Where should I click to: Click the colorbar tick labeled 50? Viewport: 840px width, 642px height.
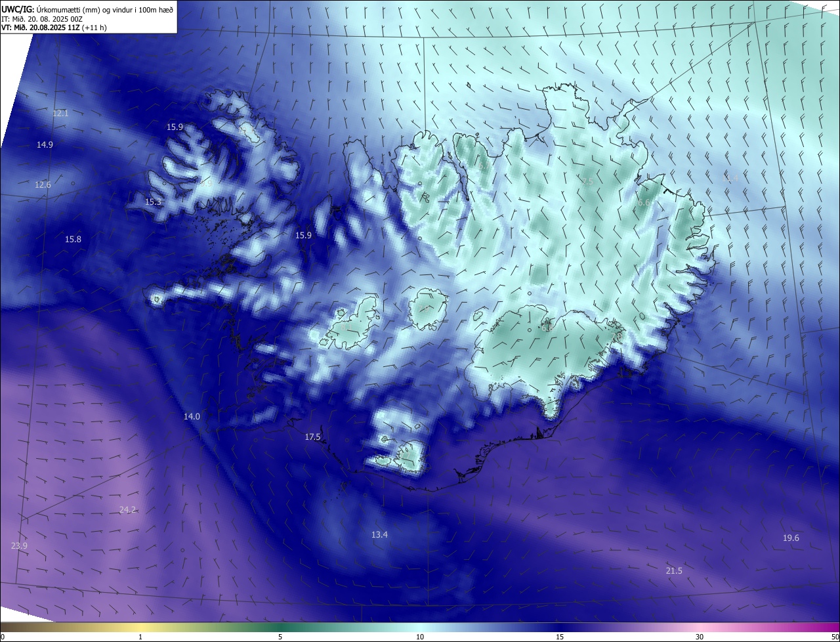pyautogui.click(x=835, y=637)
